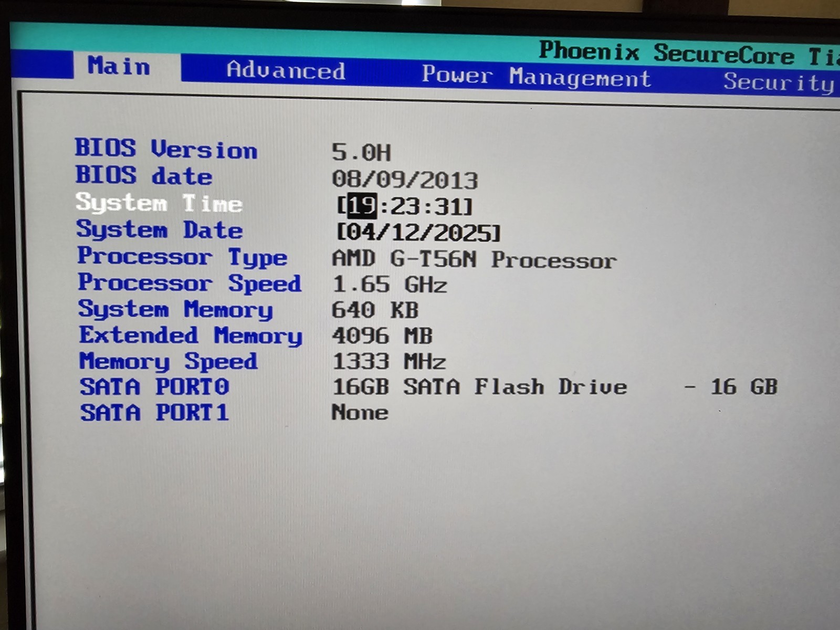The image size is (840, 630).
Task: Click the System Date value 04/12/2025
Action: pos(418,232)
